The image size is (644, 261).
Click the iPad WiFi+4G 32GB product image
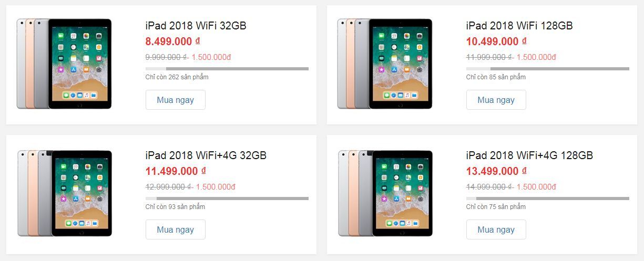point(64,194)
